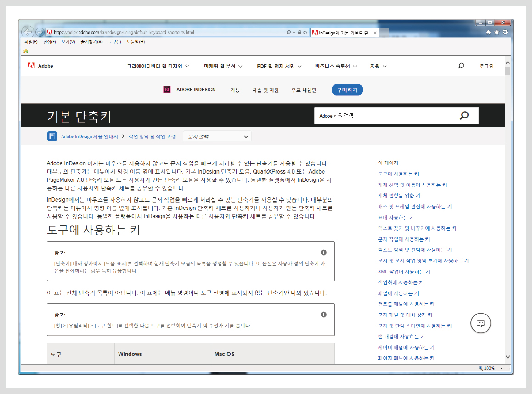This screenshot has height=394, width=532.
Task: Click the 로그인 link
Action: tap(486, 66)
